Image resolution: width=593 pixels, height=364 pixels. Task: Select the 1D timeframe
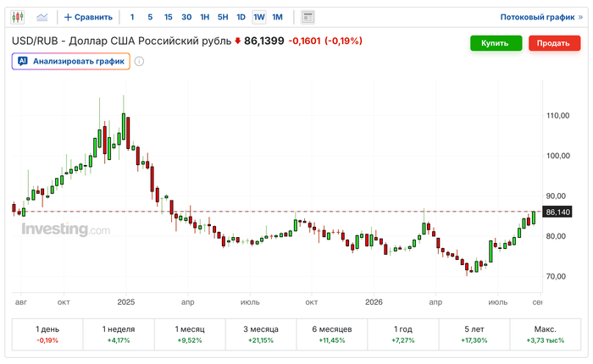(241, 17)
